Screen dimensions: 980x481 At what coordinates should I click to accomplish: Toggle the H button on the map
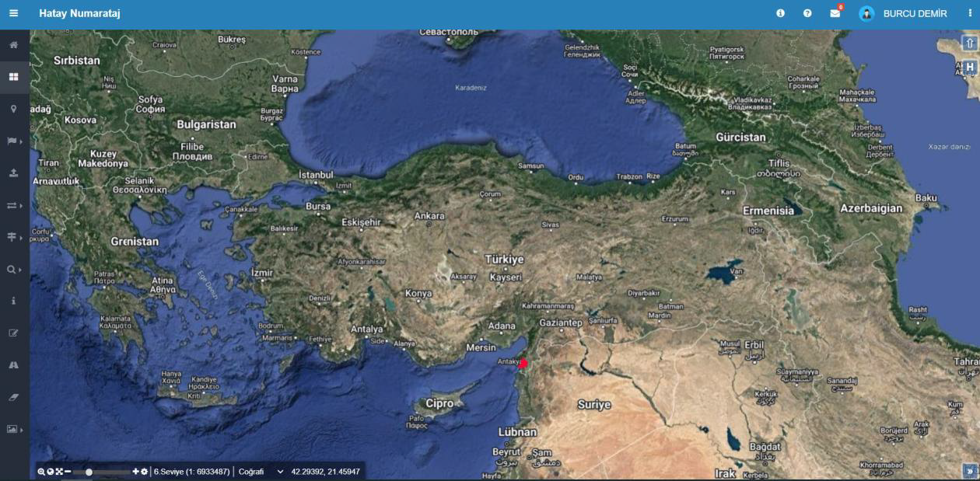click(969, 68)
